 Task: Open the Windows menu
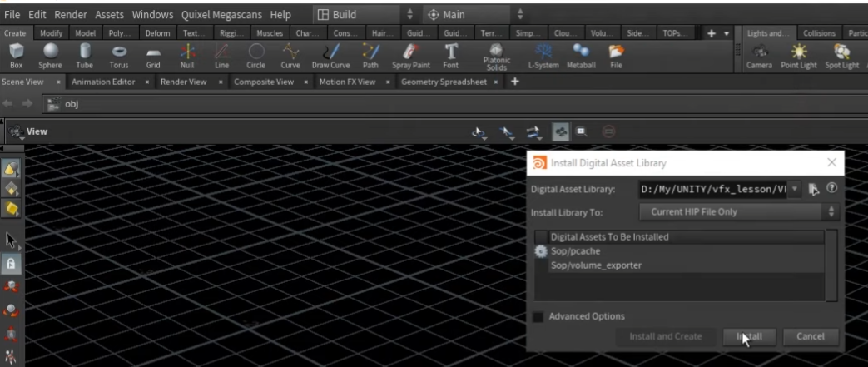coord(153,15)
